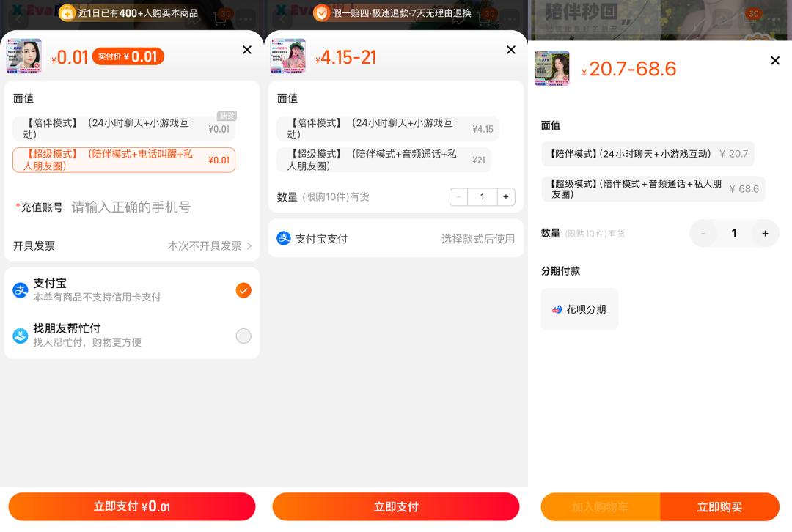792x532 pixels.
Task: Decrease quantity in middle panel
Action: point(458,197)
